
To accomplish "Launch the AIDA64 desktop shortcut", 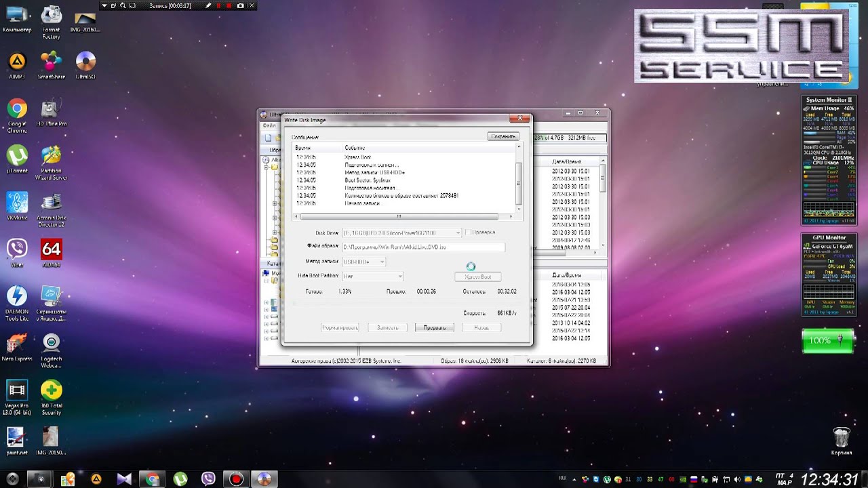I will pos(51,253).
